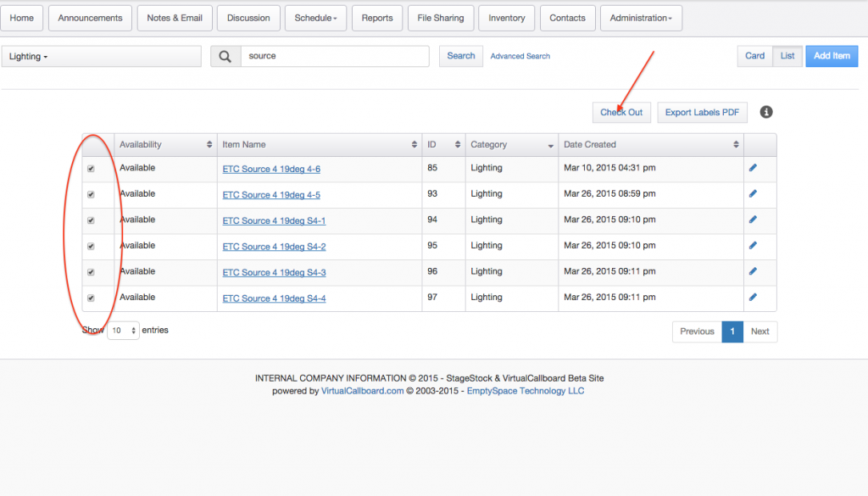Click the Add Item button
The image size is (868, 496).
click(x=832, y=56)
